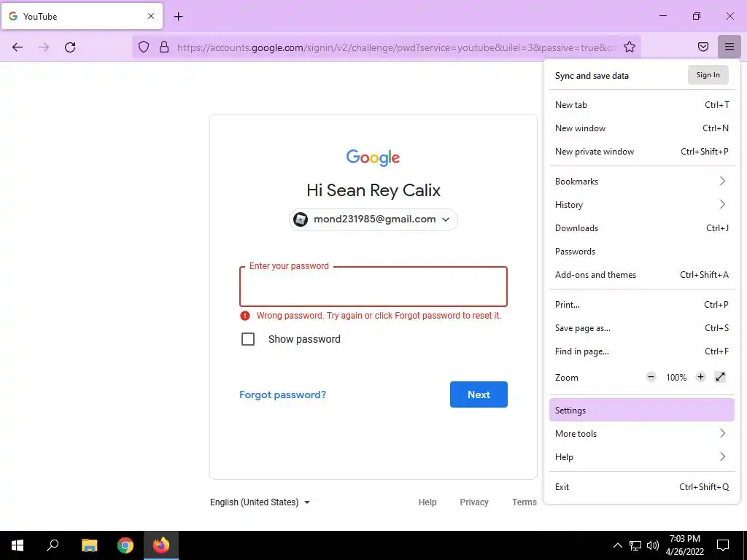Image resolution: width=747 pixels, height=560 pixels.
Task: Open the Terms link
Action: (524, 502)
